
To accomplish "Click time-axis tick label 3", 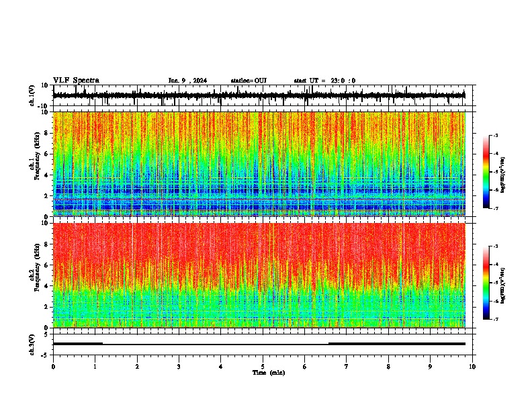I will point(179,367).
